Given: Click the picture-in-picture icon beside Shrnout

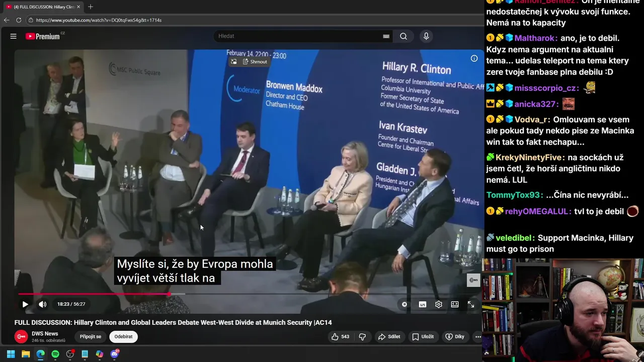Looking at the screenshot, I should [x=234, y=62].
